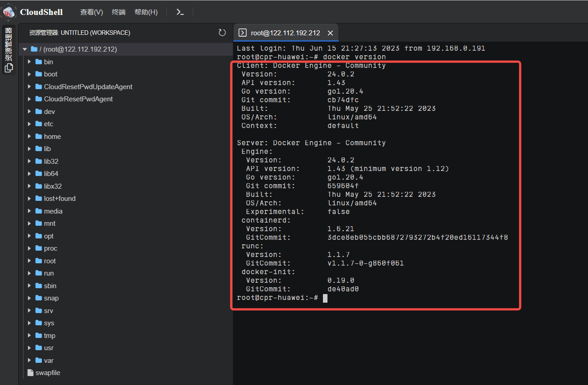Select the swapfile row label

(48, 373)
